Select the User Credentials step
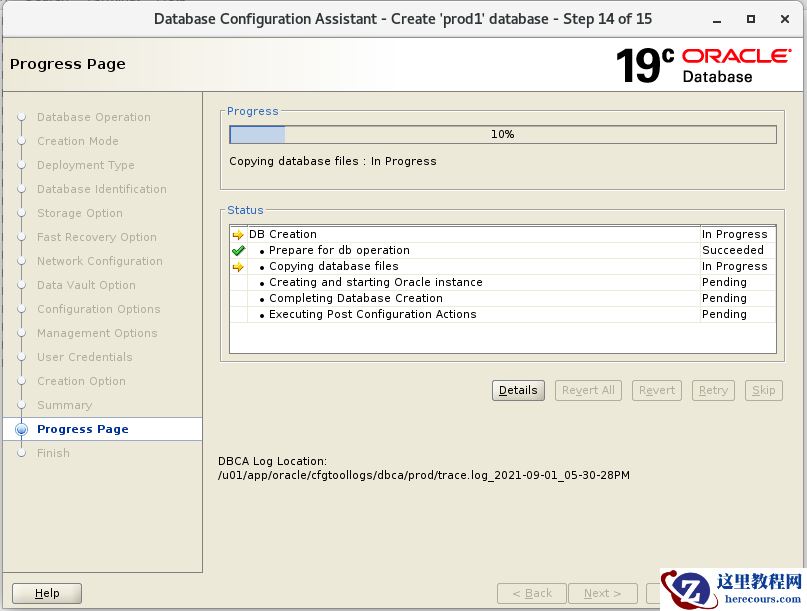This screenshot has width=807, height=611. click(x=85, y=357)
